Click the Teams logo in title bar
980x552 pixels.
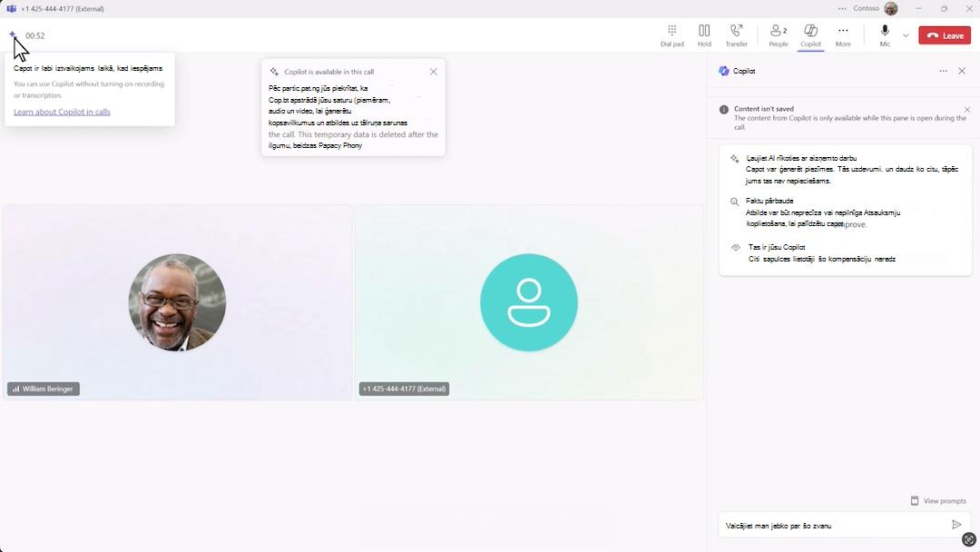(11, 9)
